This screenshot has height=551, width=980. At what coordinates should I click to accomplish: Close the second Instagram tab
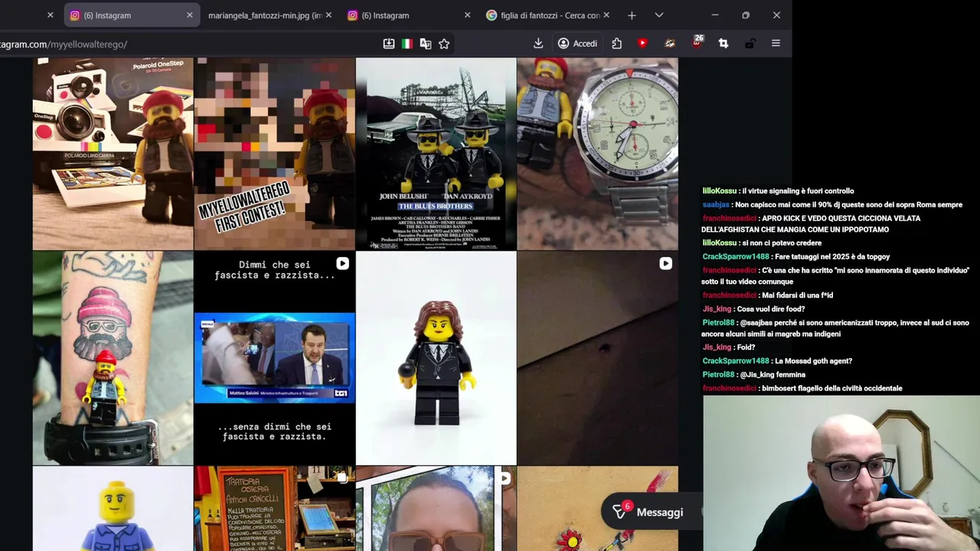pos(467,15)
